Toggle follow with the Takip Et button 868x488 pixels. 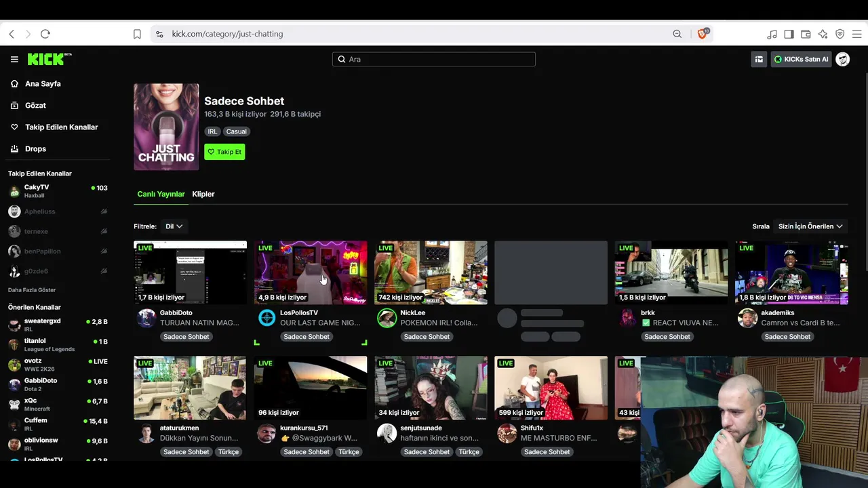224,152
